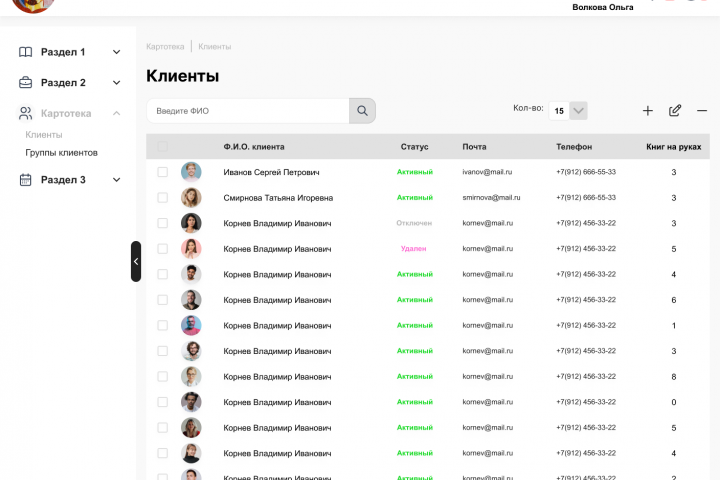This screenshot has height=480, width=720.
Task: Expand Раздел 2 chevron
Action: pyautogui.click(x=117, y=83)
